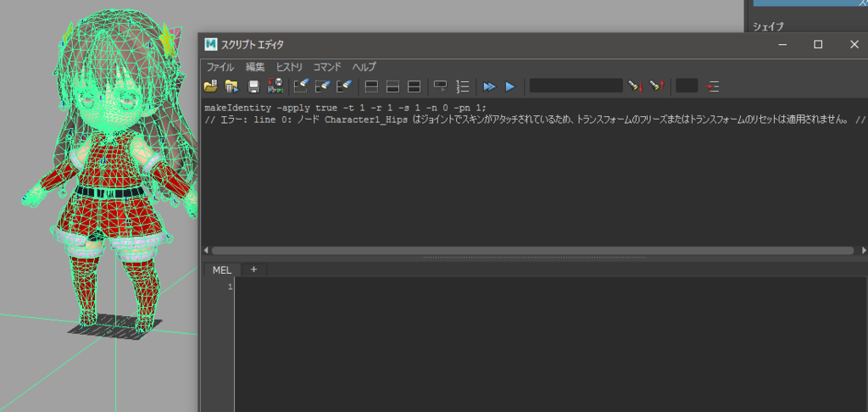Click line number 1 in the MEL editor gutter
This screenshot has width=868, height=412.
230,287
